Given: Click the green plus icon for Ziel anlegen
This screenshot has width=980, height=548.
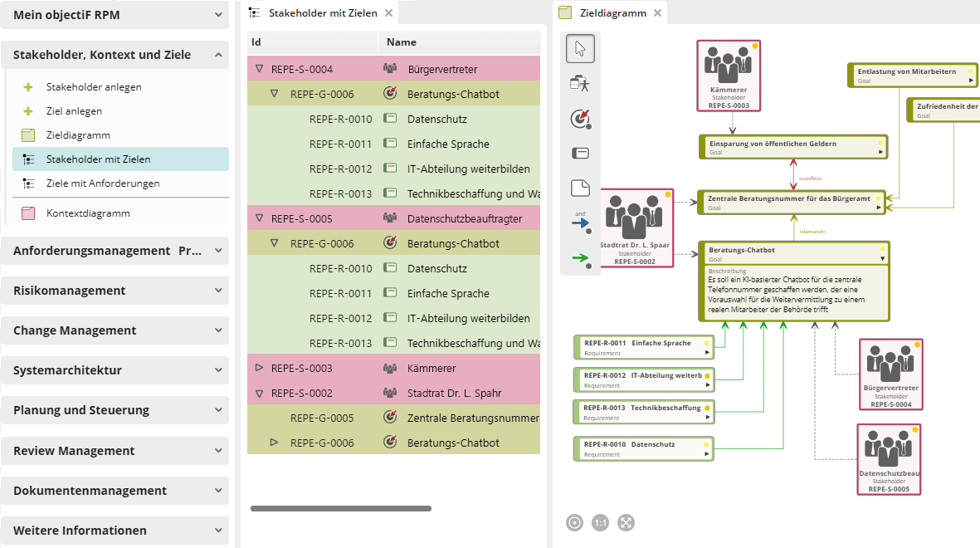Looking at the screenshot, I should [x=28, y=110].
